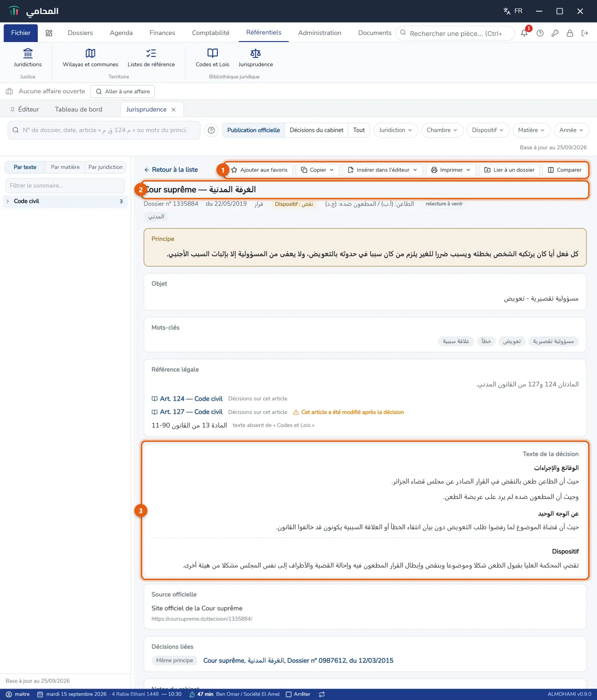Stop the timer with Arrêter

tap(298, 694)
